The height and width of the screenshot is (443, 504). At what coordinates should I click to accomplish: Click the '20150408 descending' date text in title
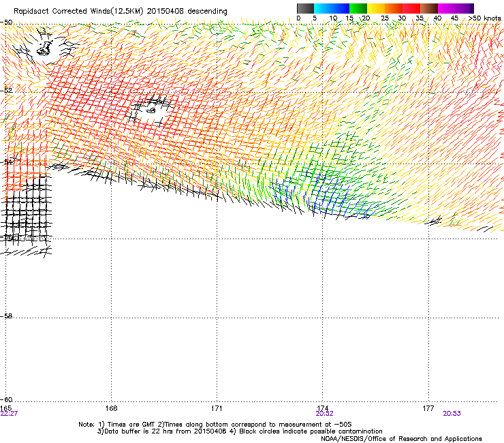(x=187, y=12)
